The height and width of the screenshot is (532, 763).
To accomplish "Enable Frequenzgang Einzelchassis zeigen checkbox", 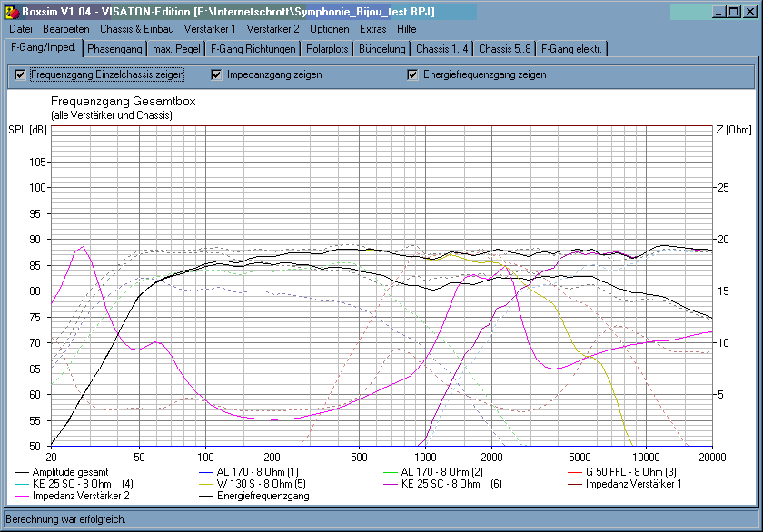I will [21, 74].
